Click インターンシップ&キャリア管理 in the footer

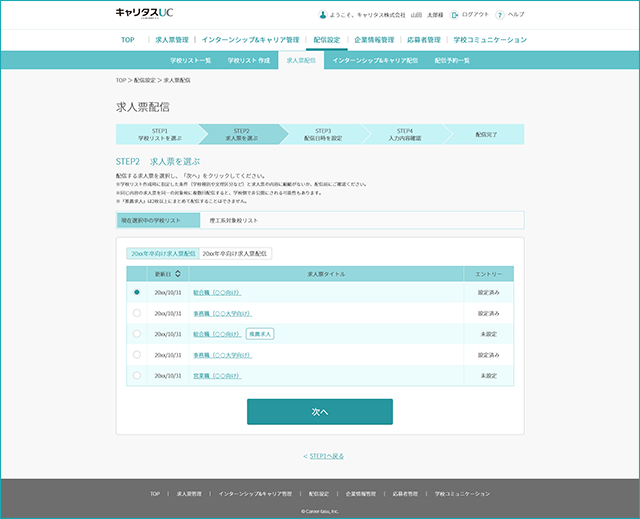pyautogui.click(x=255, y=494)
